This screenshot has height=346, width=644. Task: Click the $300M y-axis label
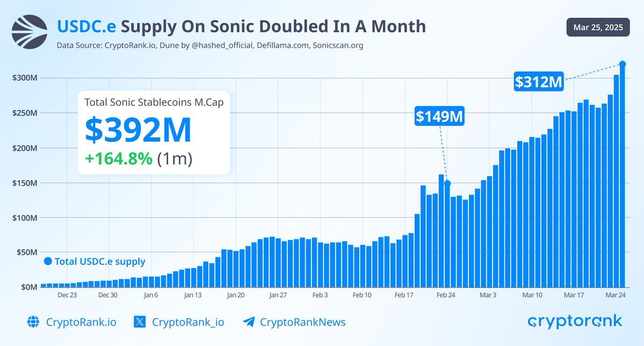(25, 78)
